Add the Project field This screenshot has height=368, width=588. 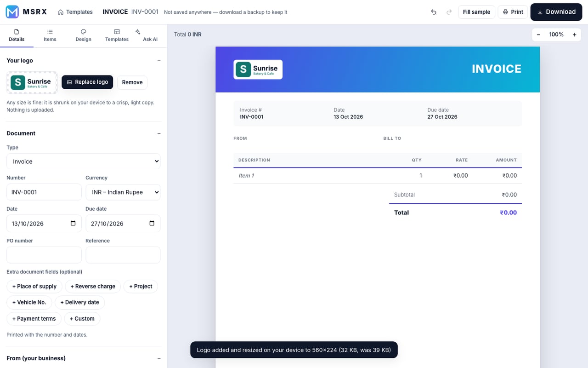point(141,286)
